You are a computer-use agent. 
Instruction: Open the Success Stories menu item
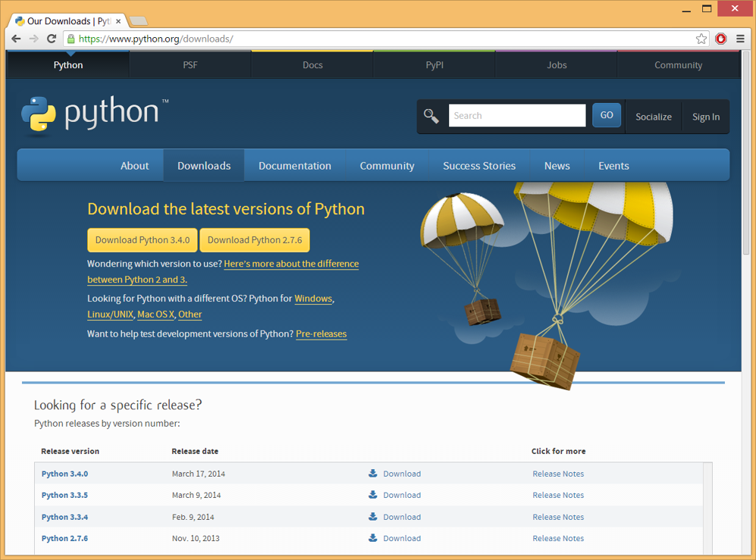coord(479,166)
